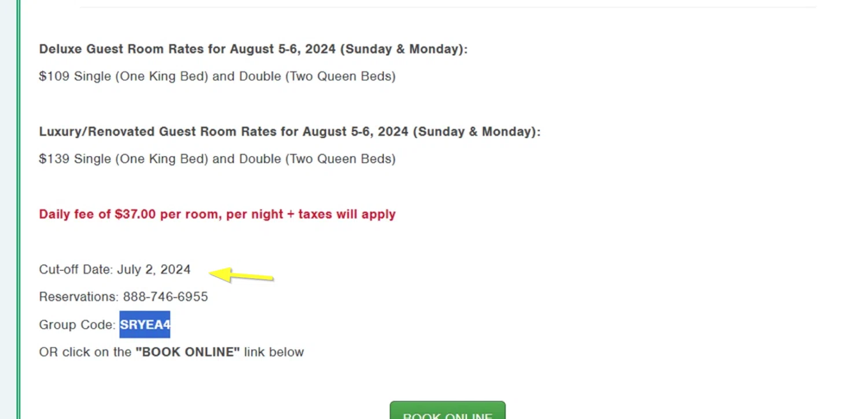Click the Reservations label text
Image resolution: width=868 pixels, height=419 pixels.
click(x=78, y=297)
